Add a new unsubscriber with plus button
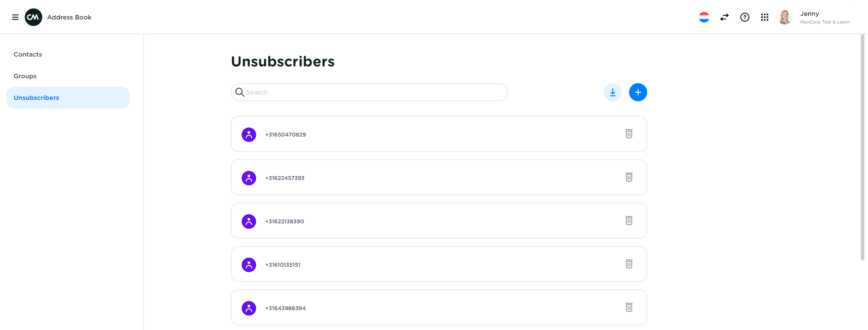The height and width of the screenshot is (330, 868). pos(638,92)
